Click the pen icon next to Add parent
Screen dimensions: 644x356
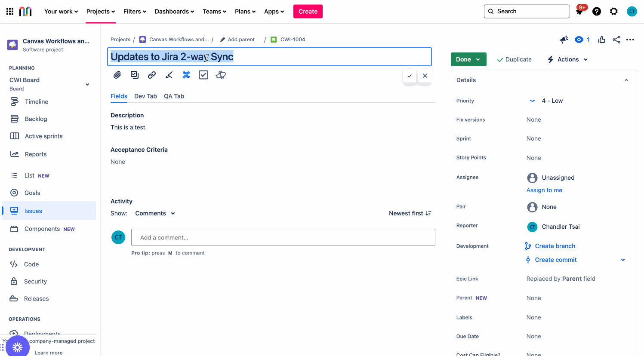click(222, 40)
